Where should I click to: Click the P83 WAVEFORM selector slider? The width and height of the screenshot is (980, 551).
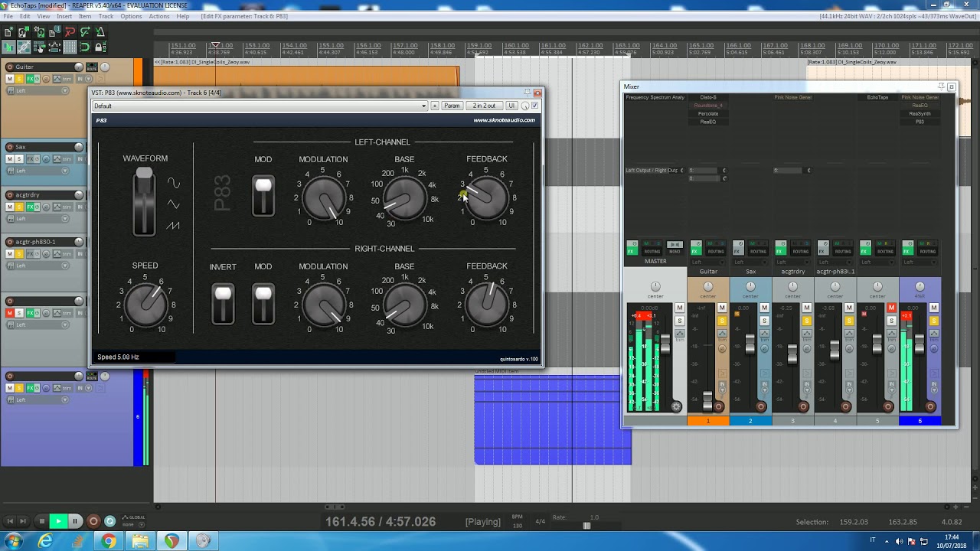coord(144,202)
